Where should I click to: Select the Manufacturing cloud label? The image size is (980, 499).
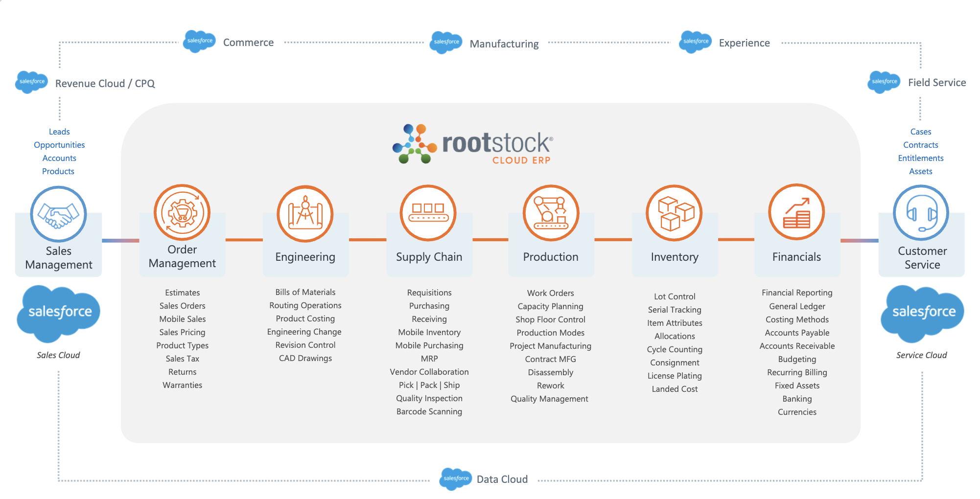tap(504, 44)
